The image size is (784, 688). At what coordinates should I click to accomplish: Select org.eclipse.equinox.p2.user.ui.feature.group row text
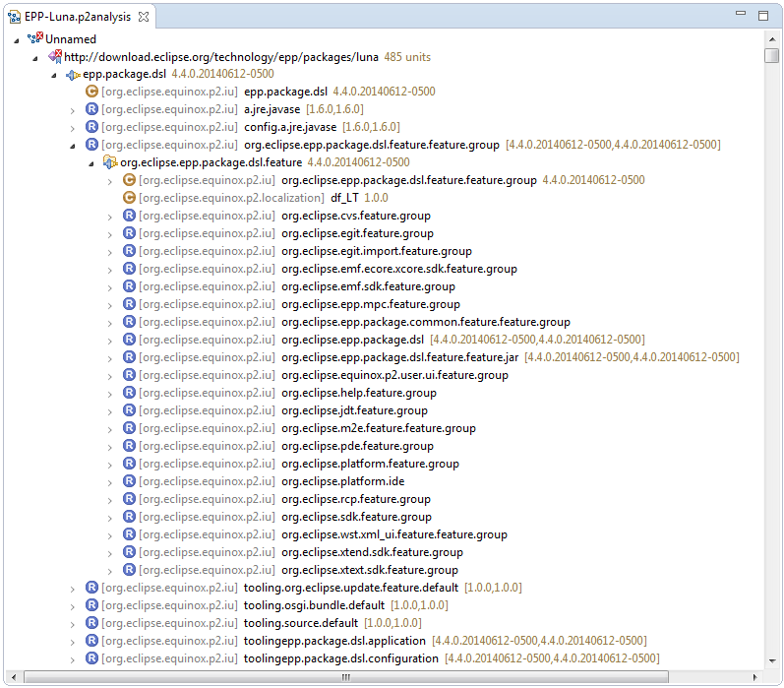pos(394,375)
